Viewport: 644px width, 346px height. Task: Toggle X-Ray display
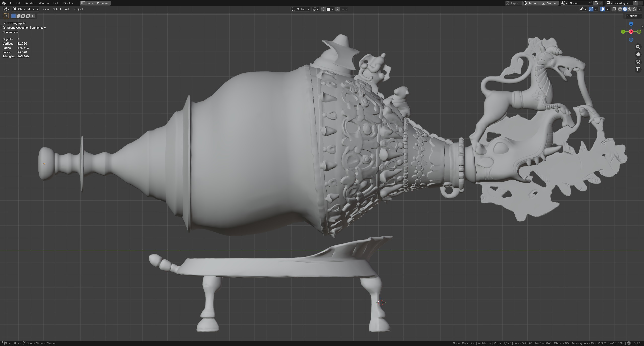point(614,9)
